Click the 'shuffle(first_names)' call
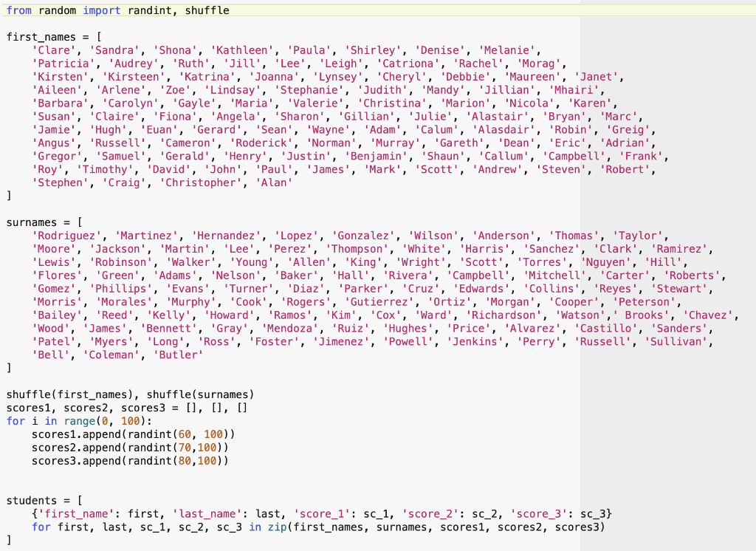The width and height of the screenshot is (756, 551). pyautogui.click(x=70, y=394)
